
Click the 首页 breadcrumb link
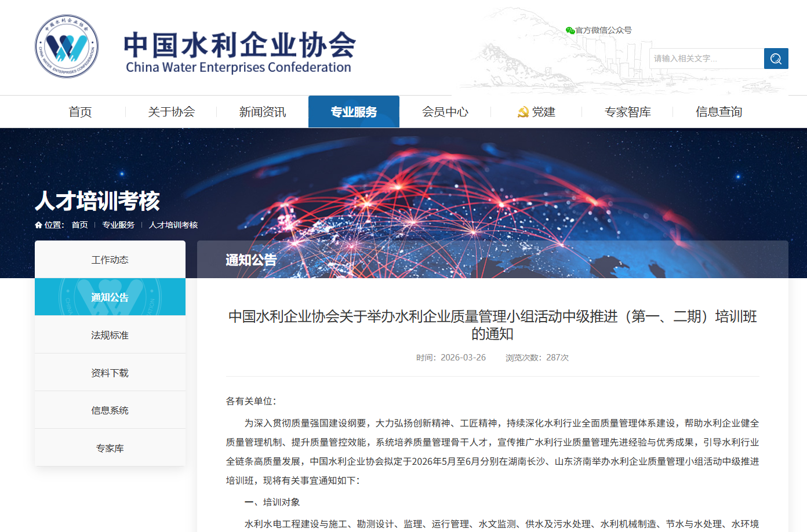click(79, 225)
